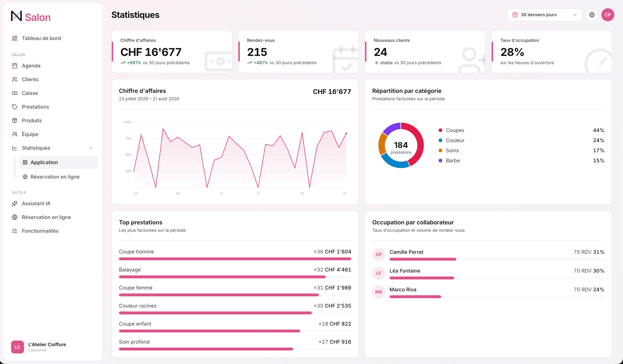Click the red Coupes legend dot
The height and width of the screenshot is (364, 623).
click(x=440, y=130)
